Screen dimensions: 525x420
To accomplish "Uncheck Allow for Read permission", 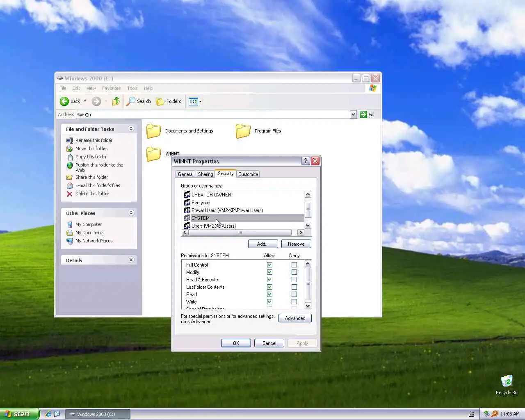I will point(269,294).
